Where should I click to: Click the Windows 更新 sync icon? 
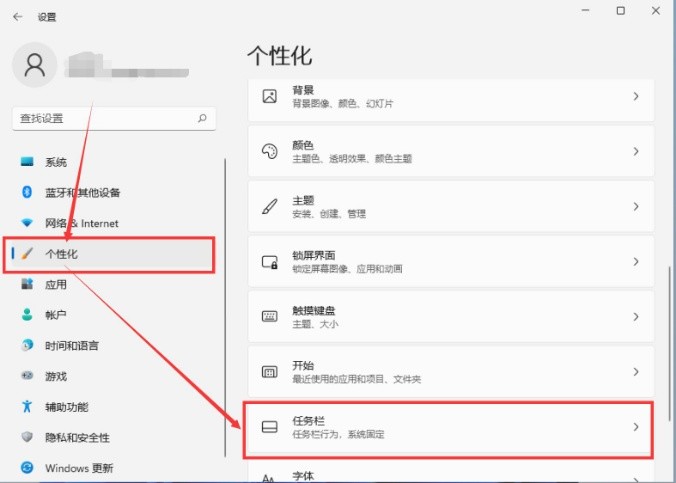[x=27, y=467]
